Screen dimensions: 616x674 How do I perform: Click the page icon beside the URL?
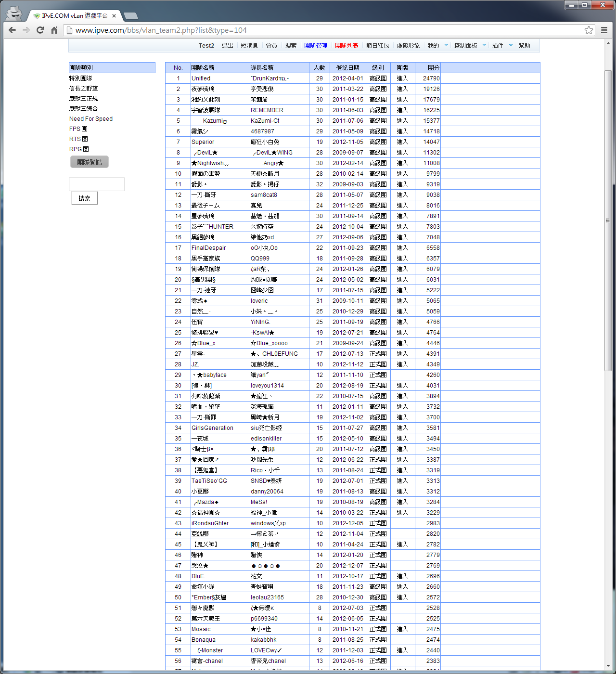(x=69, y=30)
